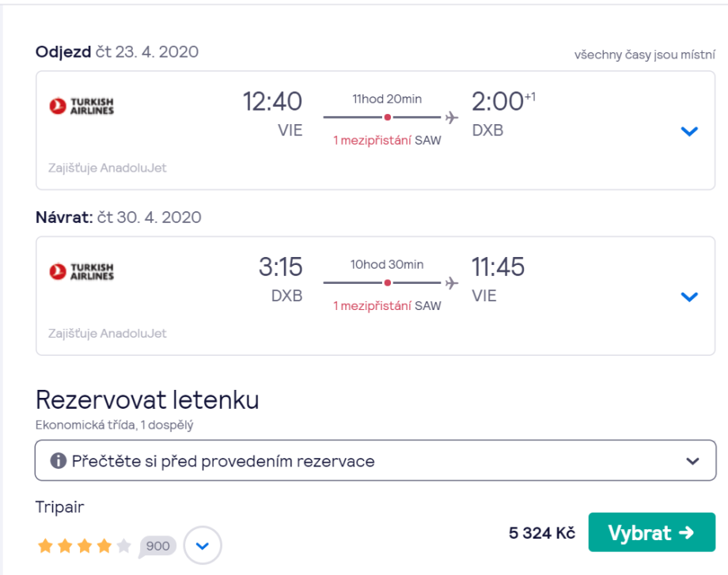Click the info icon before reservation notice
This screenshot has width=728, height=575.
(x=58, y=461)
